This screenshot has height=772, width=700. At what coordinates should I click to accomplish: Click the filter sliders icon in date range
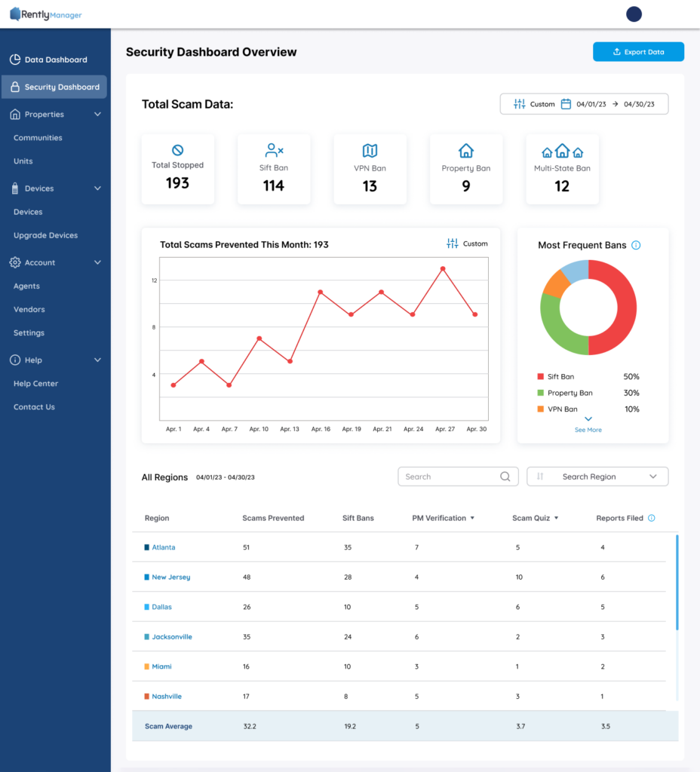coord(519,104)
